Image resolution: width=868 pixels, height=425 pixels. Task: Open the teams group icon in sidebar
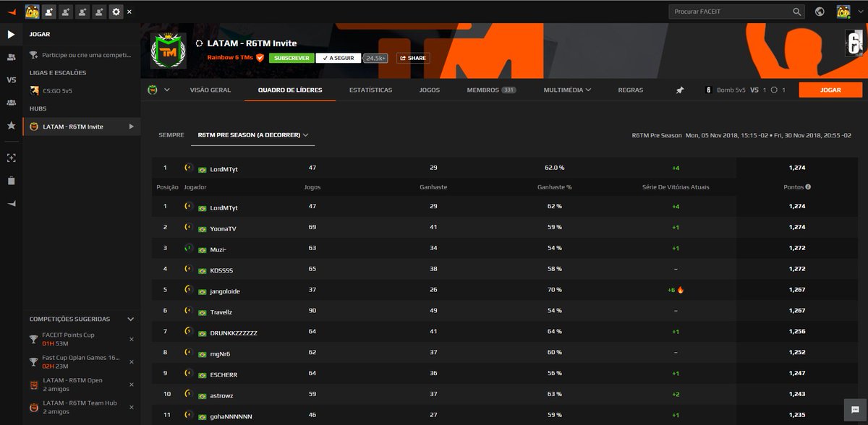coord(11,103)
